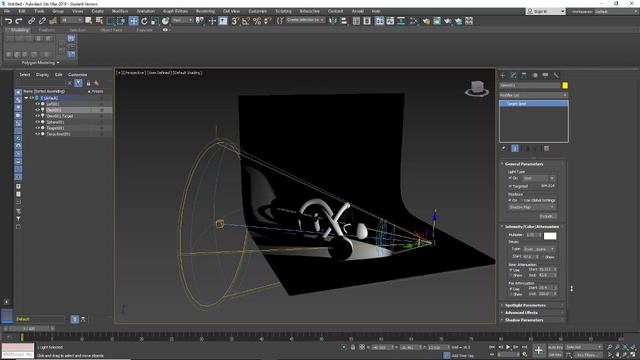The image size is (640, 360).
Task: Toggle the Percent Snap icon
Action: [257, 21]
